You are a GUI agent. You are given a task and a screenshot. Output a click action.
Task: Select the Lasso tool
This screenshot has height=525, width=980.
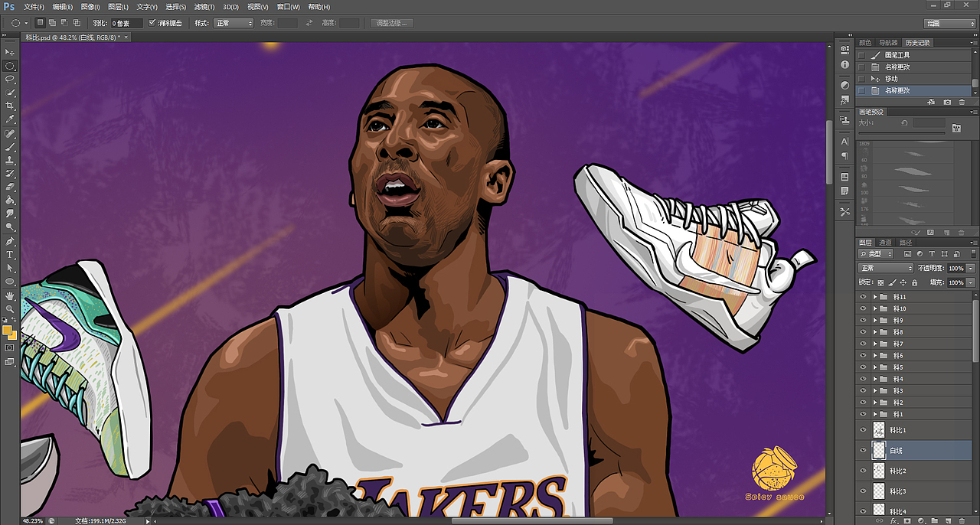coord(10,79)
